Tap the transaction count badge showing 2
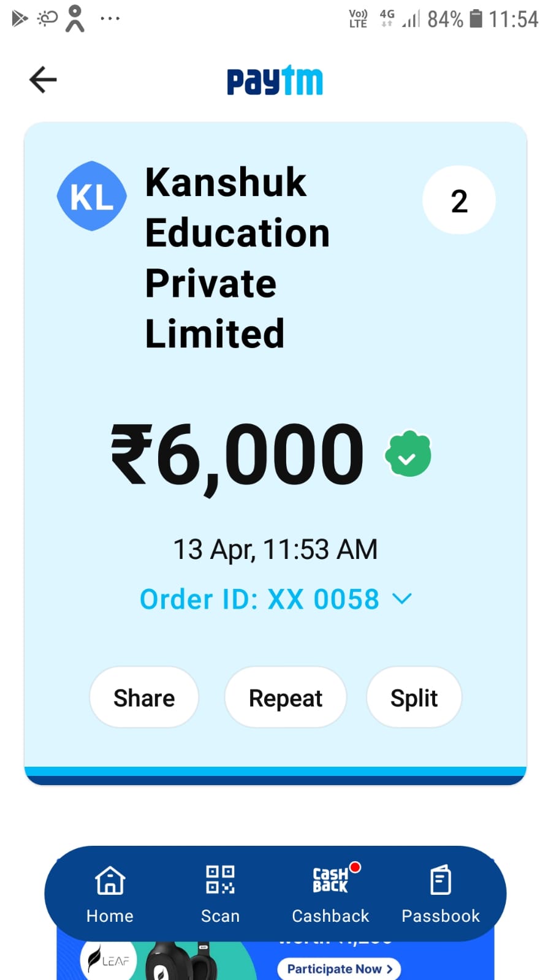 [459, 200]
